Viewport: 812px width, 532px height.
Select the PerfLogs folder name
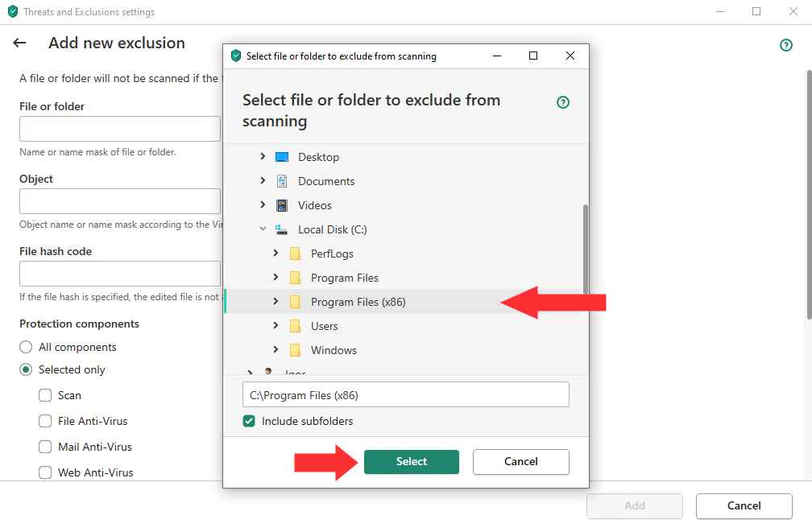click(332, 254)
